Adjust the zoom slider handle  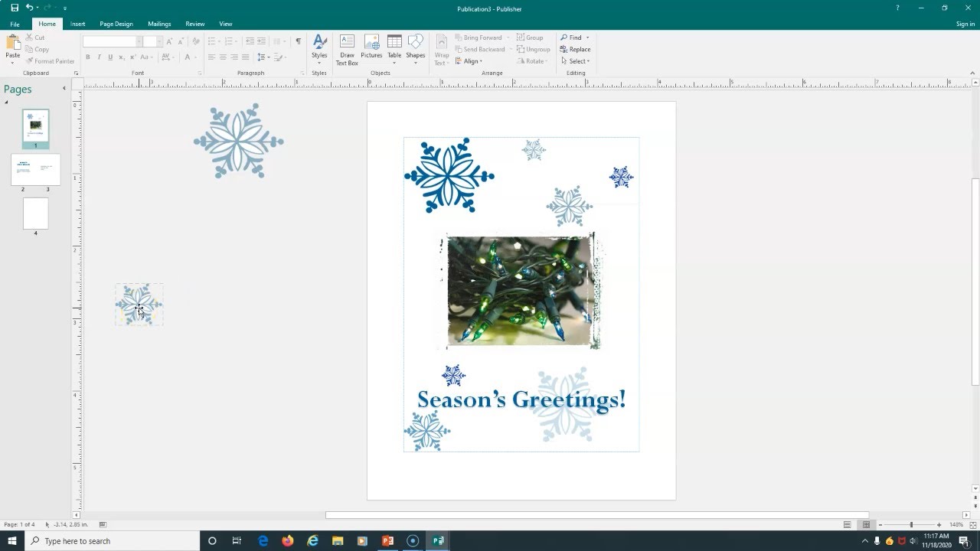tap(911, 525)
